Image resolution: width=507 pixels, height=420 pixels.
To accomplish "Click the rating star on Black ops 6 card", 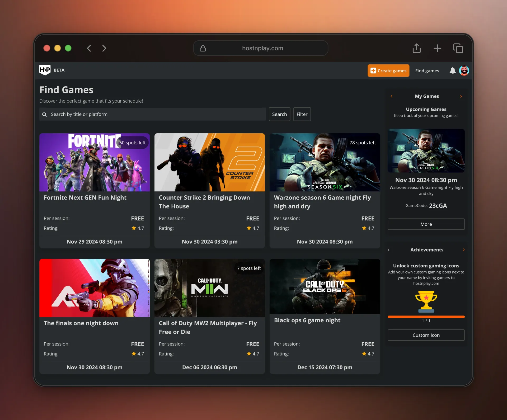I will pos(364,354).
